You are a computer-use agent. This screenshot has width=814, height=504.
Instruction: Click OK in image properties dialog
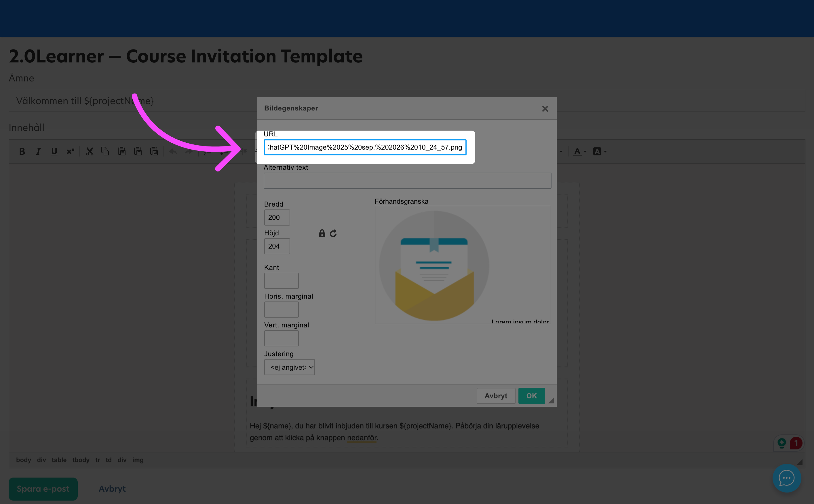click(532, 396)
